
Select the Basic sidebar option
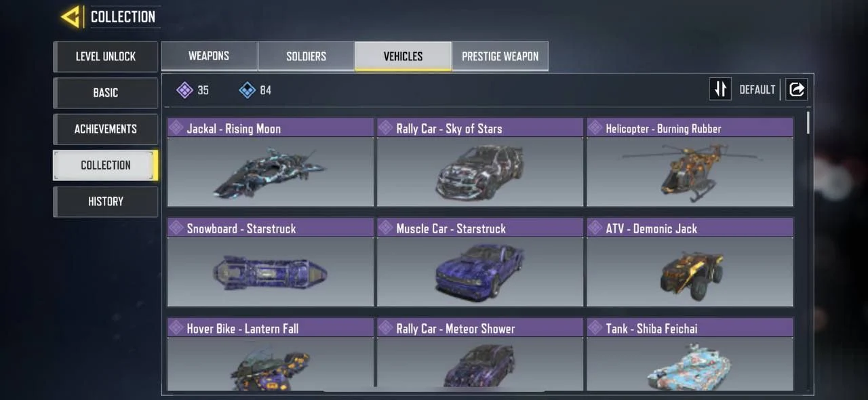click(105, 93)
